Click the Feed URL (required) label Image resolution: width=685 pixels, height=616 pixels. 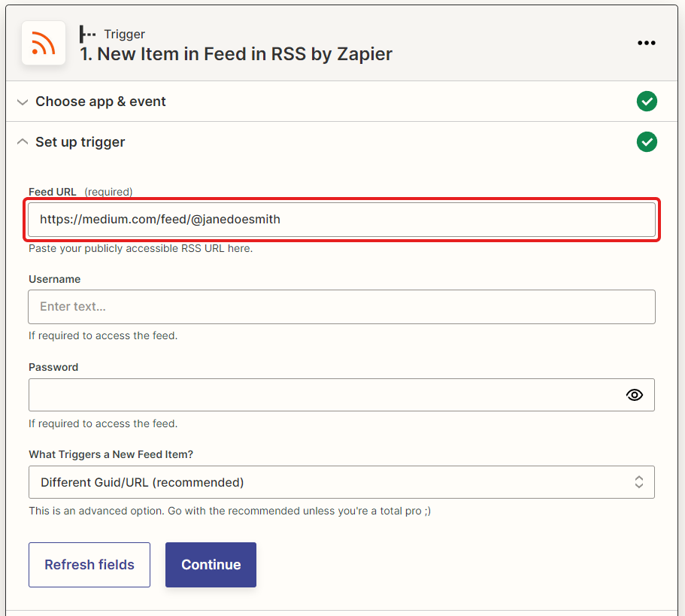click(x=80, y=192)
